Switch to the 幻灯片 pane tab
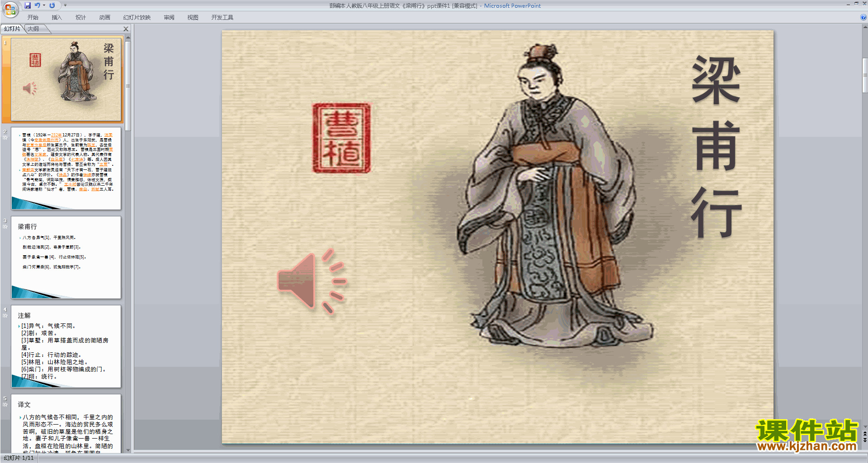868x463 pixels. 12,29
